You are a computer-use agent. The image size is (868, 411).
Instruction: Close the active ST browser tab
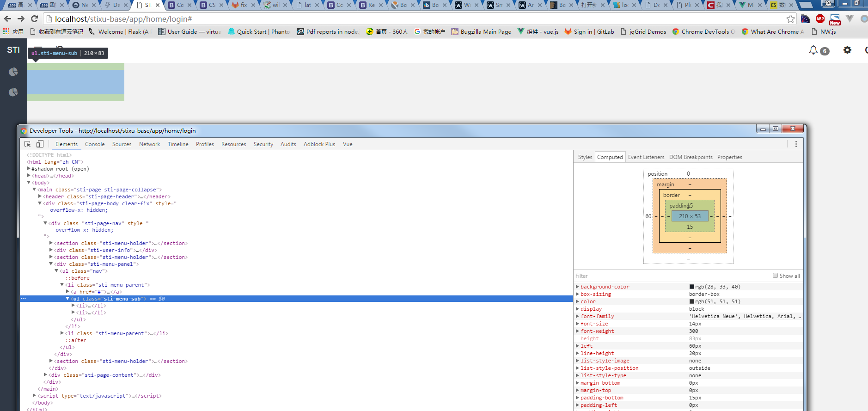tap(158, 5)
